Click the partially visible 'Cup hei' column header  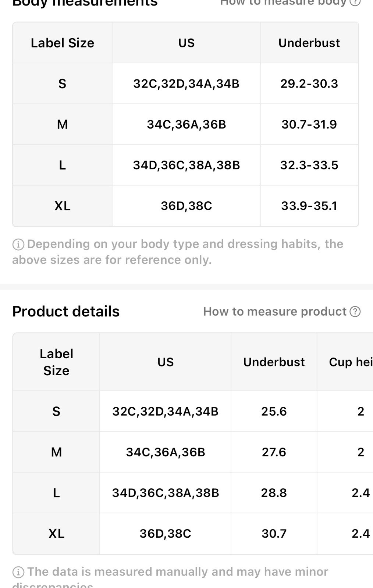[x=350, y=362]
